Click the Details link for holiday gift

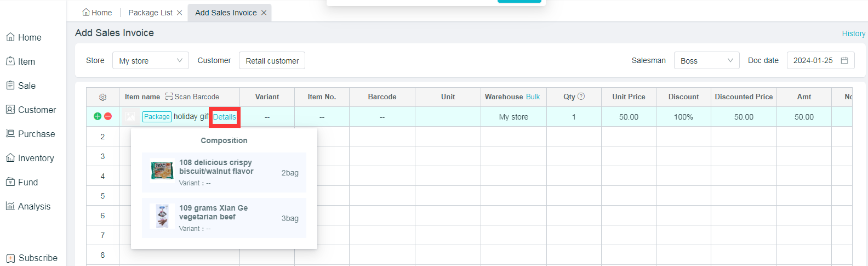tap(225, 117)
